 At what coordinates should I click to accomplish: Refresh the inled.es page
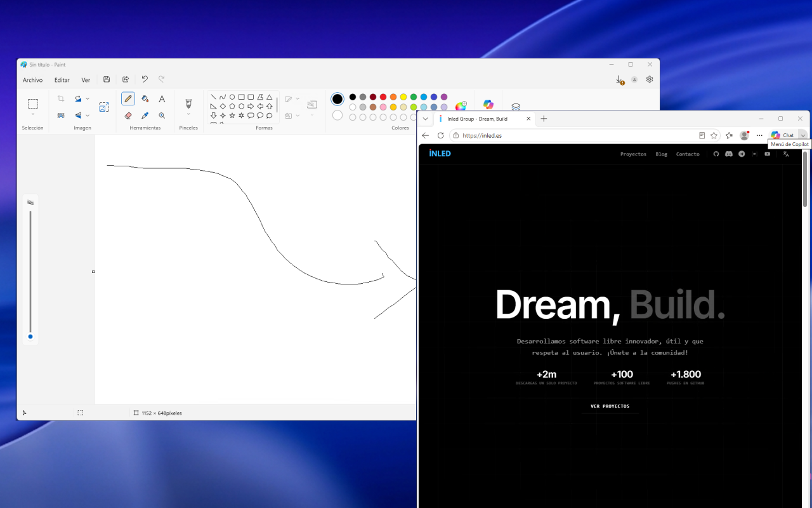441,135
